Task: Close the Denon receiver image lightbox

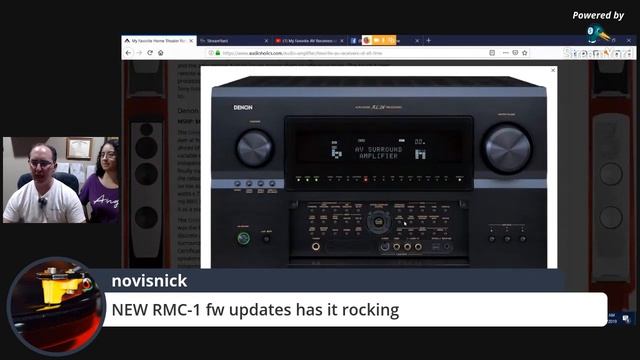Action: click(553, 70)
